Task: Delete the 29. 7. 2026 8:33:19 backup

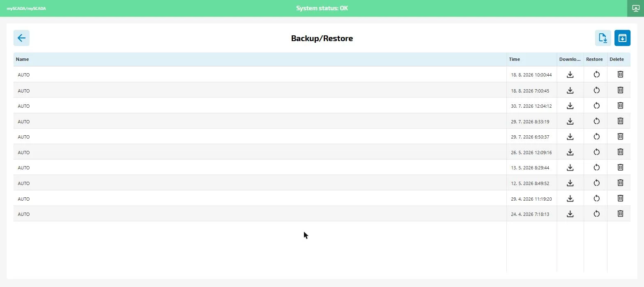Action: (x=620, y=121)
